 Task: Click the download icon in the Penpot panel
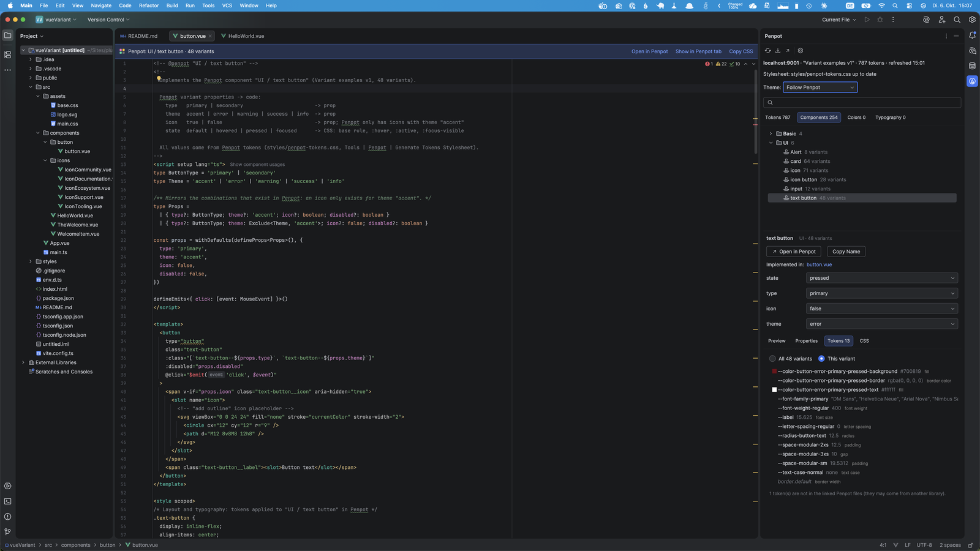point(778,51)
